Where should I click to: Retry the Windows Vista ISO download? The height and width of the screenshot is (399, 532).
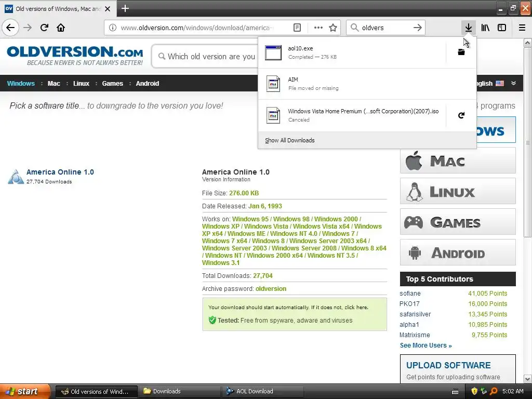pyautogui.click(x=461, y=115)
